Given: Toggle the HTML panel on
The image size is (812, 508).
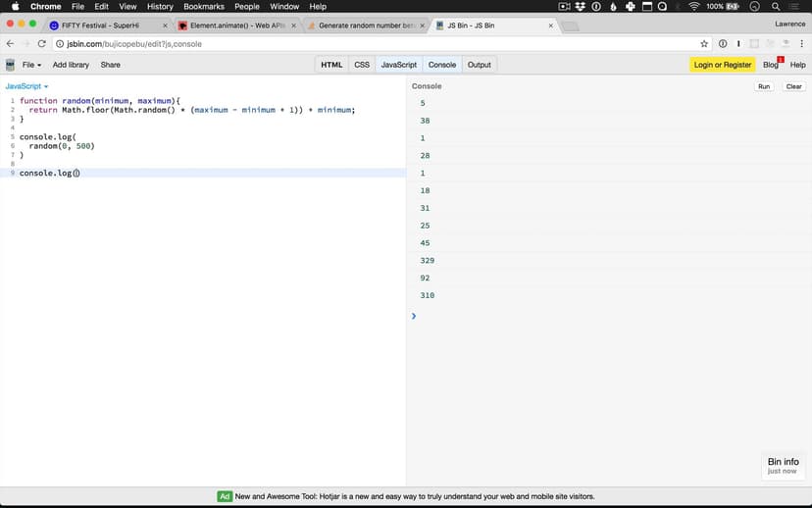Looking at the screenshot, I should point(331,65).
